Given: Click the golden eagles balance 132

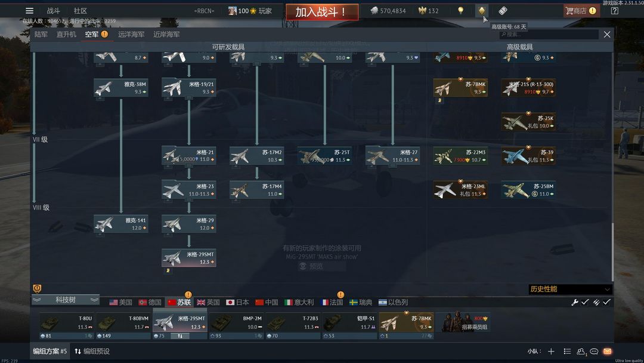Looking at the screenshot, I should click(428, 11).
